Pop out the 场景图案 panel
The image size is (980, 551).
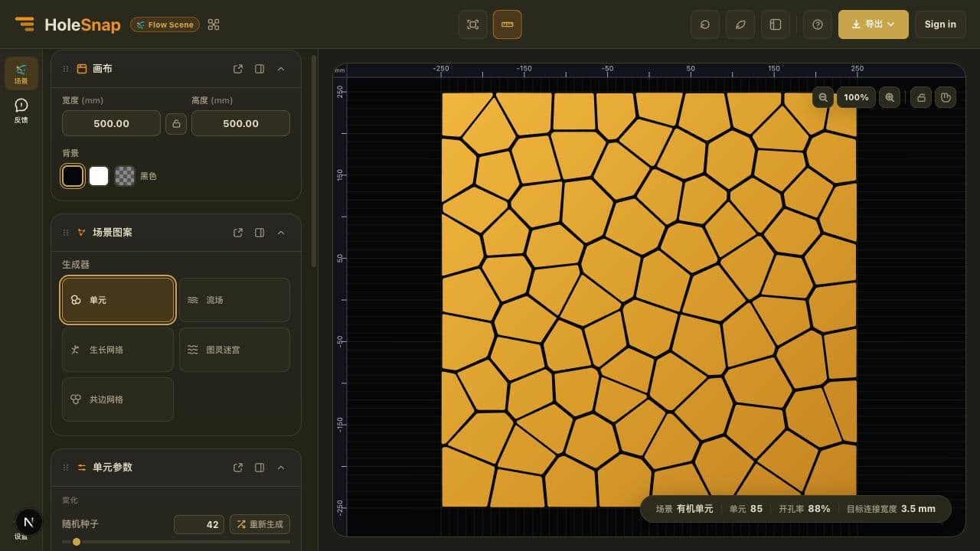[x=238, y=233]
